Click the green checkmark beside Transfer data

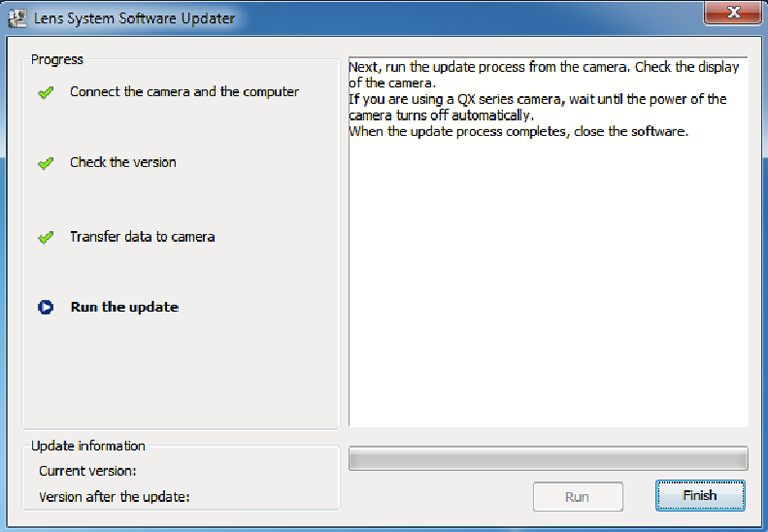(x=45, y=238)
